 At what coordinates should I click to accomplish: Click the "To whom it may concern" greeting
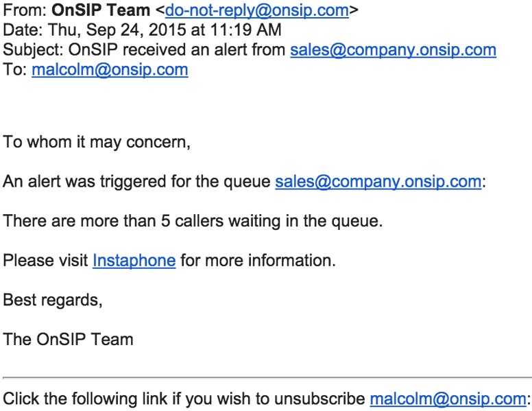point(97,142)
